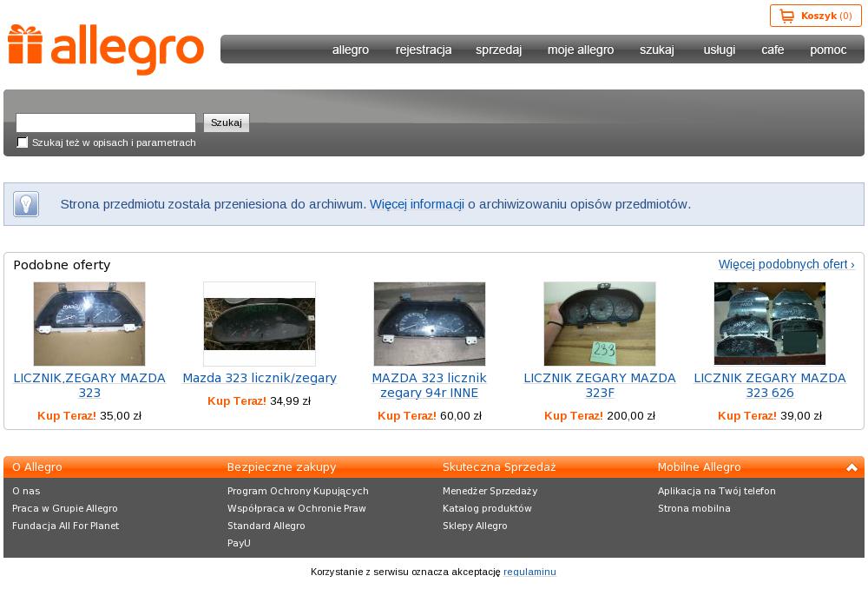The image size is (868, 589).
Task: Open 'Sklepy Allegro' footer link
Action: point(475,526)
